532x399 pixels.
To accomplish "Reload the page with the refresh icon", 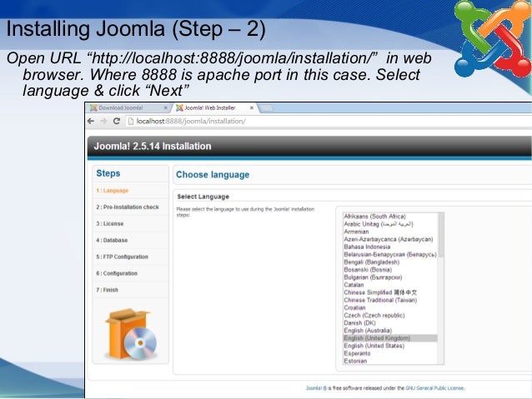I will [117, 121].
